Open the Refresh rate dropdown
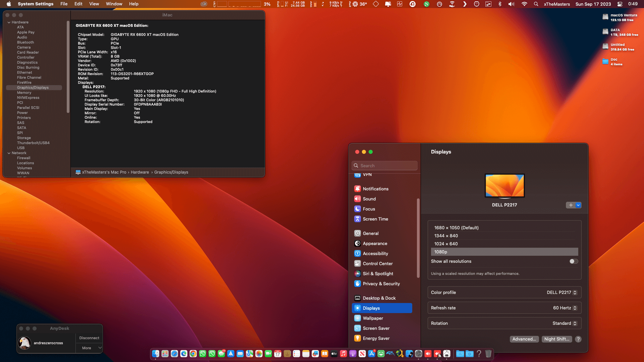The width and height of the screenshot is (644, 362). tap(565, 308)
